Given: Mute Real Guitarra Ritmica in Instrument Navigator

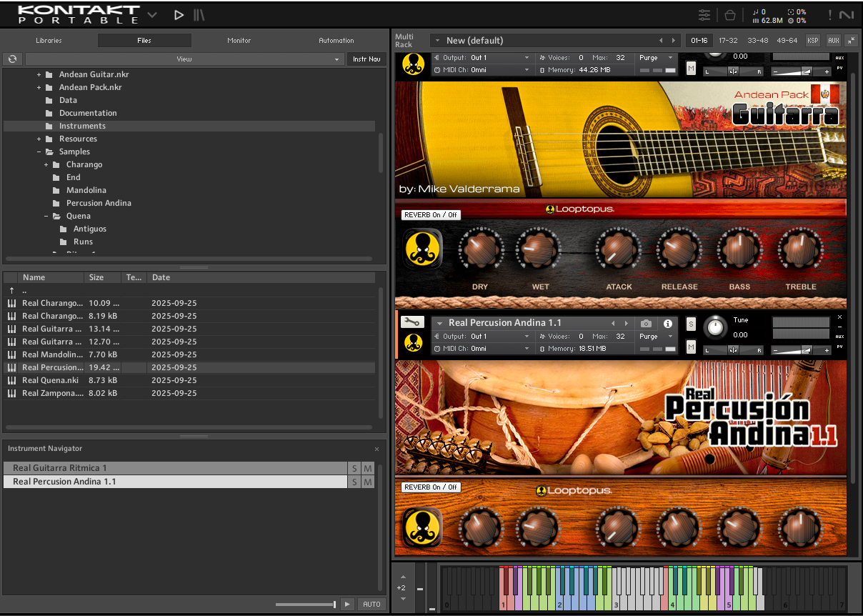Looking at the screenshot, I should tap(367, 468).
